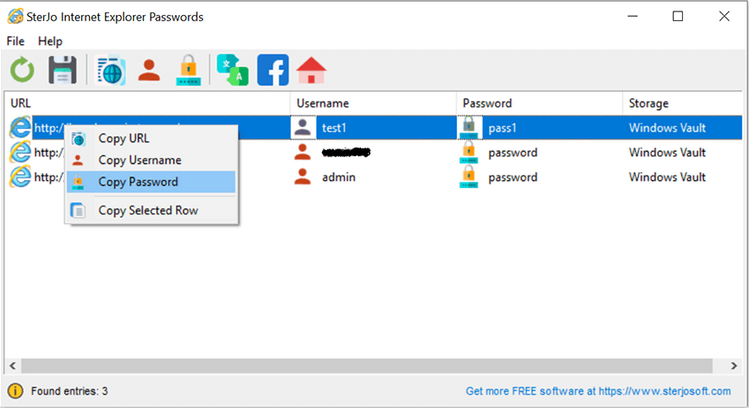Click password text in the second row
This screenshot has height=409, width=750.
coord(513,153)
